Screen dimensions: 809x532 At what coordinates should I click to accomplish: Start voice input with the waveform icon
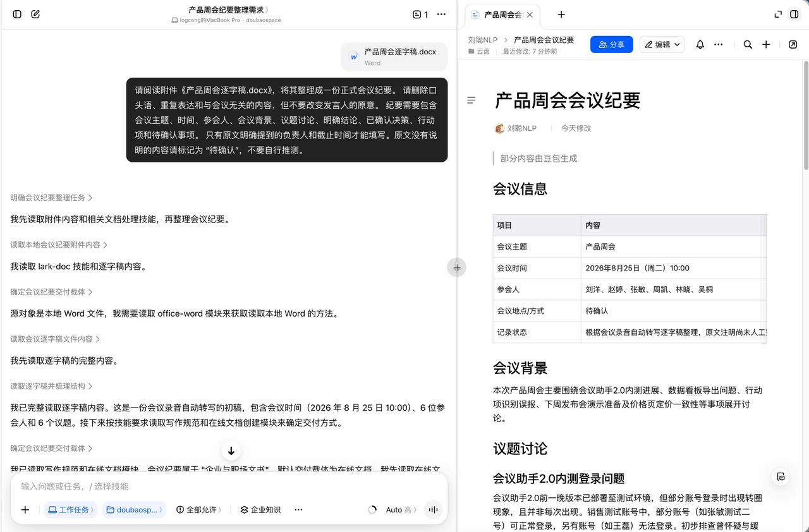point(434,510)
